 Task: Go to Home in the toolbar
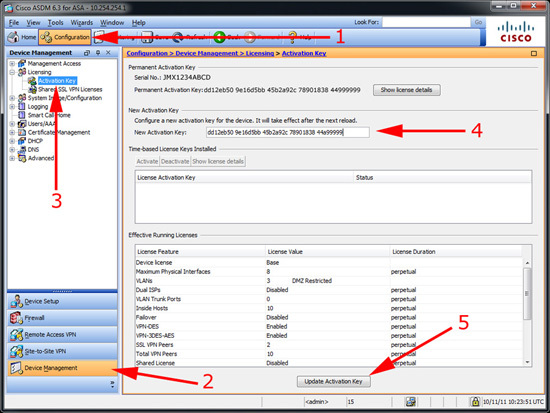[22, 37]
